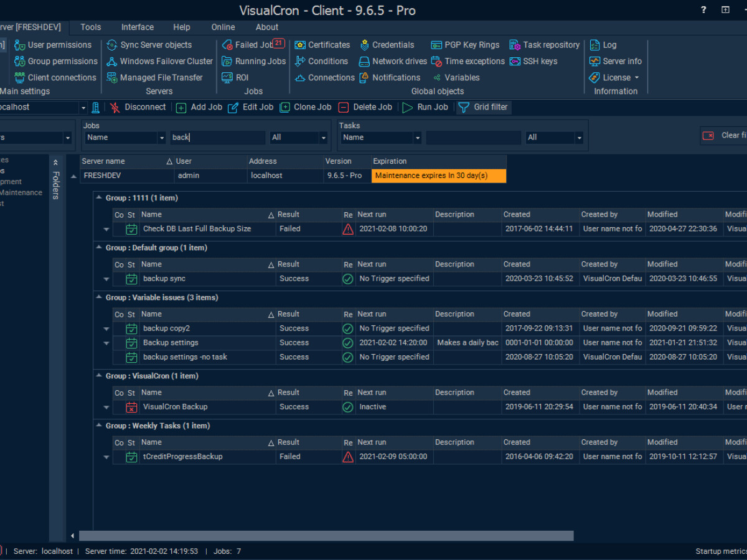Collapse the Variable issues group
747x560 pixels.
tap(98, 297)
